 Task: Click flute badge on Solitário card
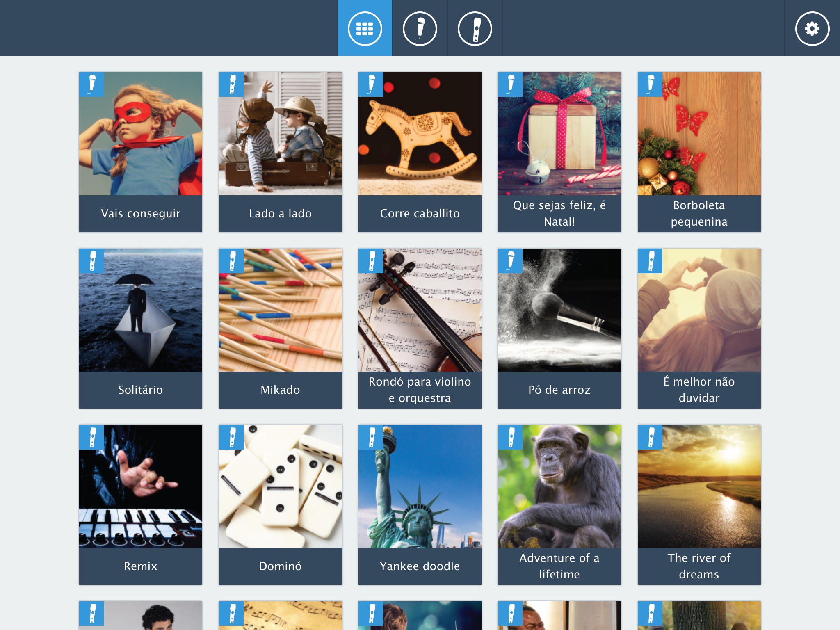[x=91, y=261]
